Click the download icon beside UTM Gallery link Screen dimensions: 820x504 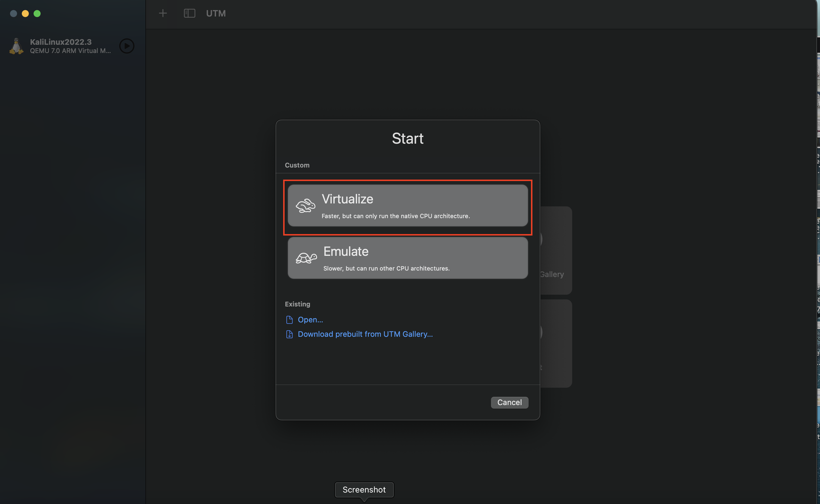click(x=289, y=334)
